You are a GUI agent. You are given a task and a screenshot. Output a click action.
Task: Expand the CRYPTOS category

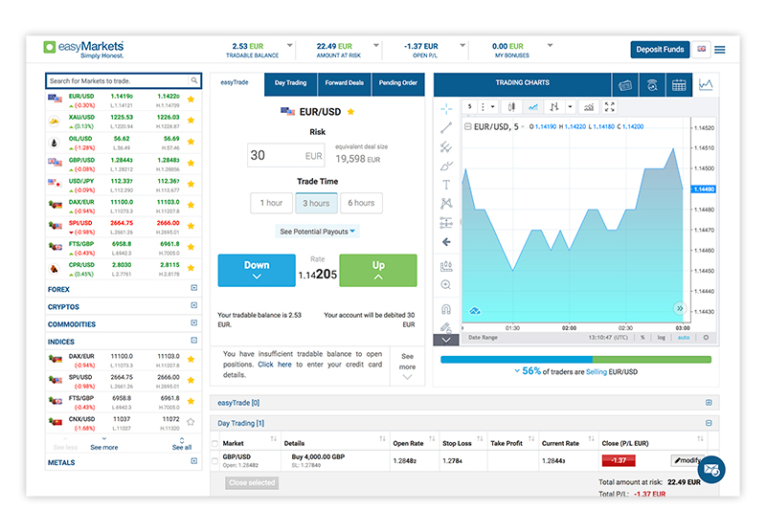(x=194, y=305)
